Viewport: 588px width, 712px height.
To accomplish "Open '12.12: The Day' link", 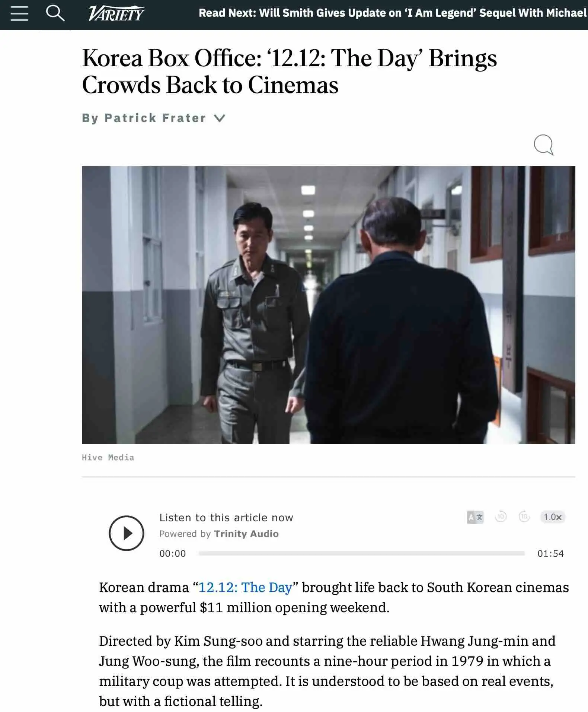I will click(245, 587).
